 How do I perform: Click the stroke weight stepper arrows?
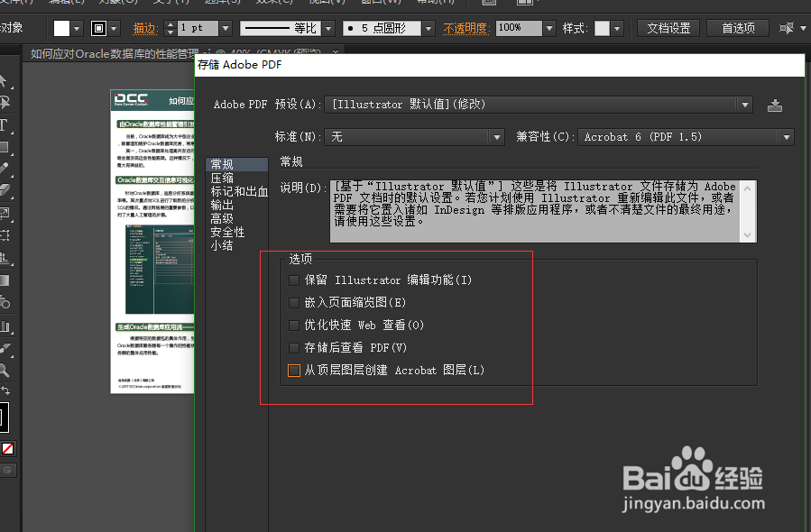170,28
